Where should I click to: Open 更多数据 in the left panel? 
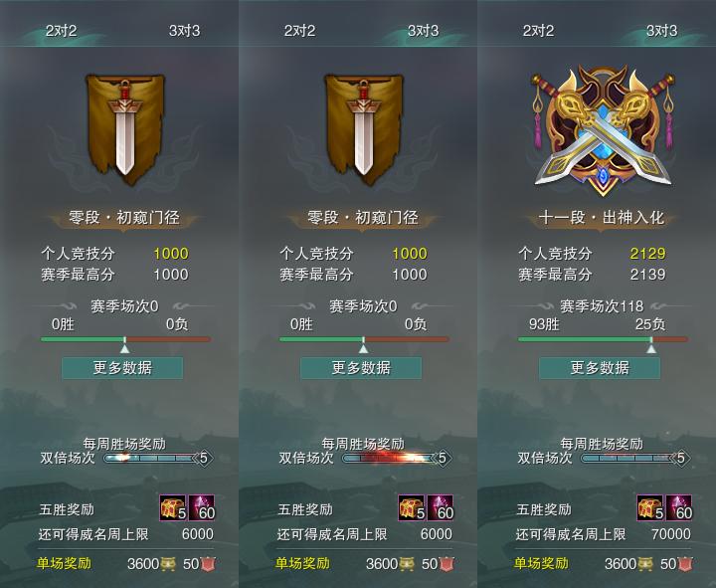click(x=122, y=368)
